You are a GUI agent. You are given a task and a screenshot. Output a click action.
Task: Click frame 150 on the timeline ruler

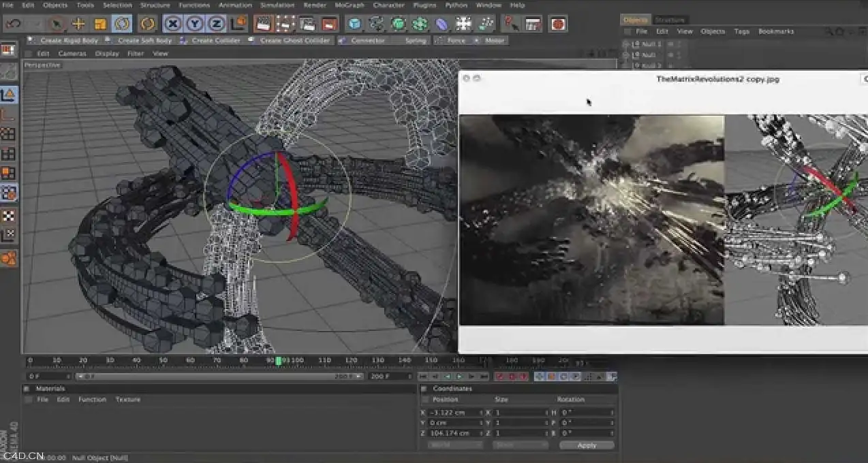pyautogui.click(x=431, y=360)
